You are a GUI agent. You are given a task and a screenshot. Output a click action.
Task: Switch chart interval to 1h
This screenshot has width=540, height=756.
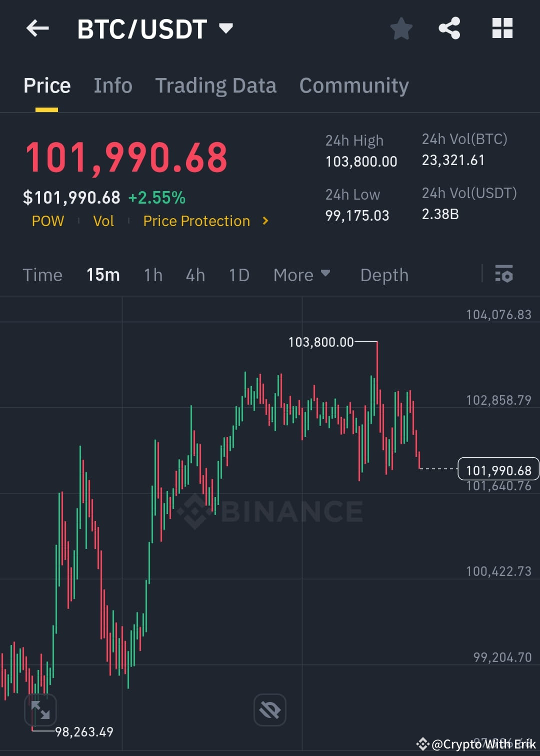153,274
